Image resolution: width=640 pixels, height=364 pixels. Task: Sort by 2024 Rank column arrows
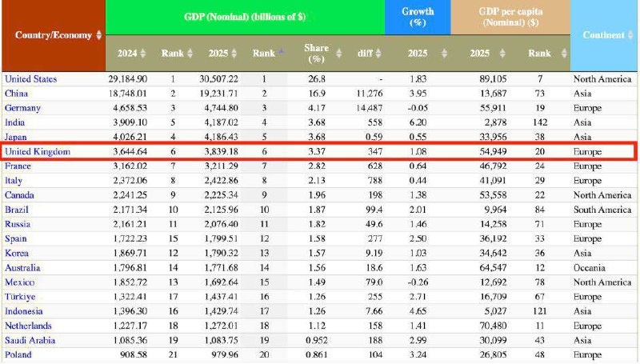tap(190, 54)
